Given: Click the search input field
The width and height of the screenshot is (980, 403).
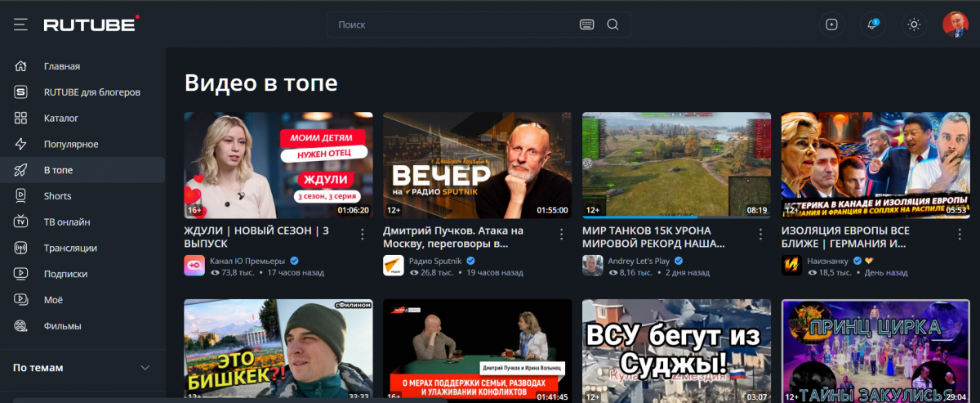Looking at the screenshot, I should (x=453, y=25).
